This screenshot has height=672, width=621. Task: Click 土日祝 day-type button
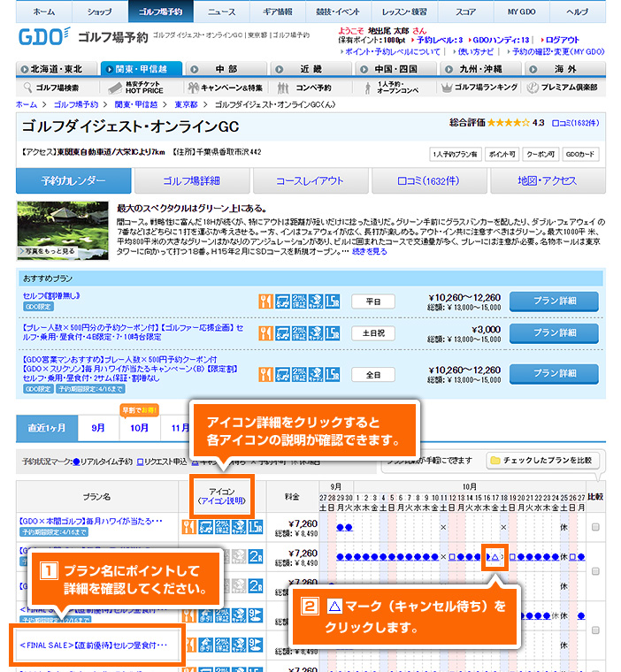tap(373, 333)
